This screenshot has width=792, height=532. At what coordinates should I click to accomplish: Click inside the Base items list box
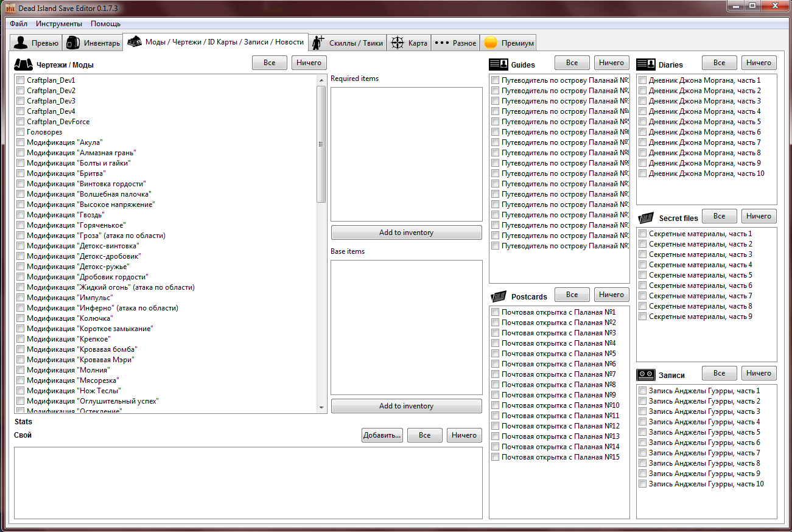click(407, 327)
